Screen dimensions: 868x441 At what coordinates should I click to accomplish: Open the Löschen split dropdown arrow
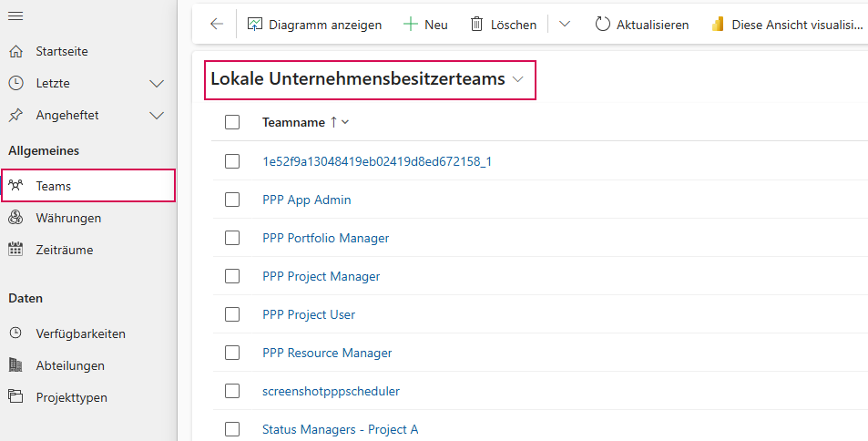[564, 24]
